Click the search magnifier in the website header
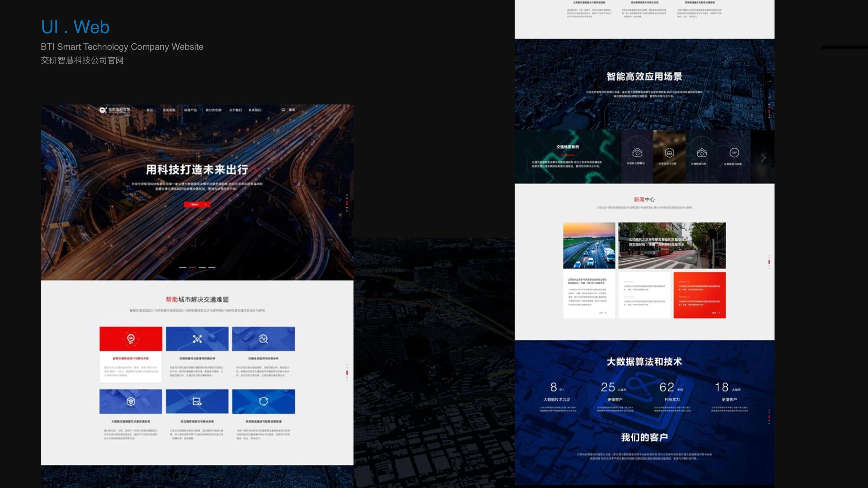This screenshot has width=868, height=488. (x=283, y=110)
